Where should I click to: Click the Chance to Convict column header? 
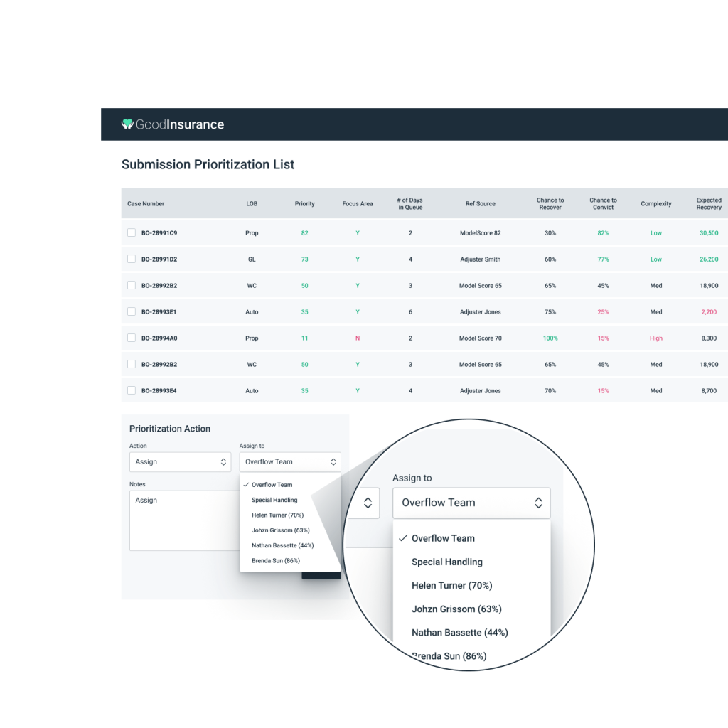point(603,204)
